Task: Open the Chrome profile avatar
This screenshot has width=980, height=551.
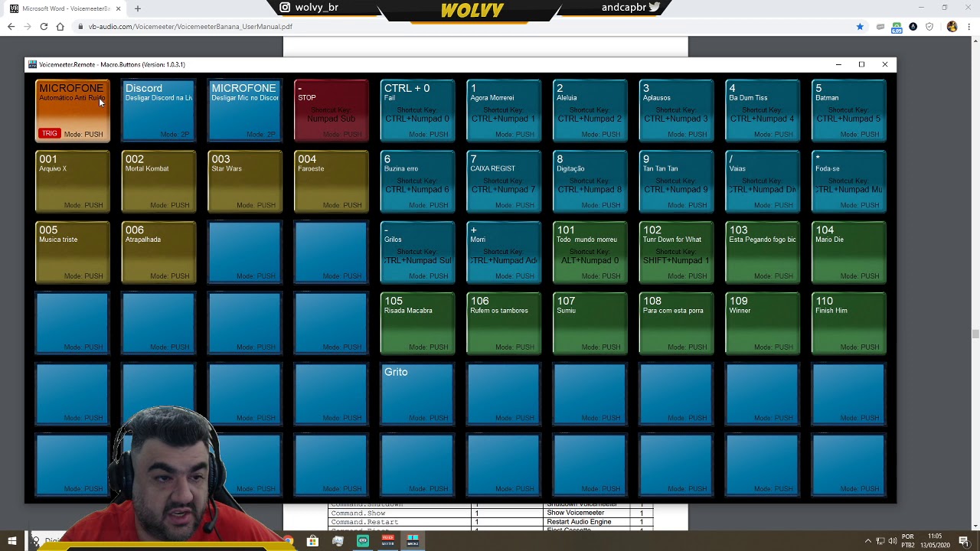Action: (952, 27)
